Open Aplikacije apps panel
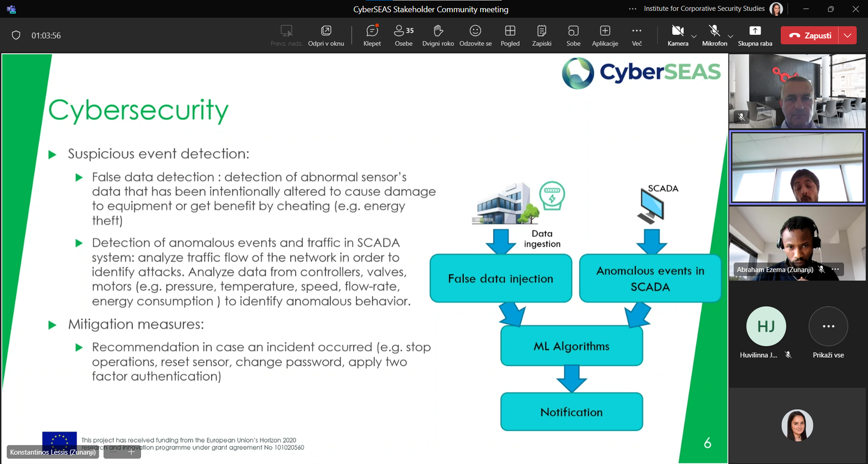 point(605,35)
